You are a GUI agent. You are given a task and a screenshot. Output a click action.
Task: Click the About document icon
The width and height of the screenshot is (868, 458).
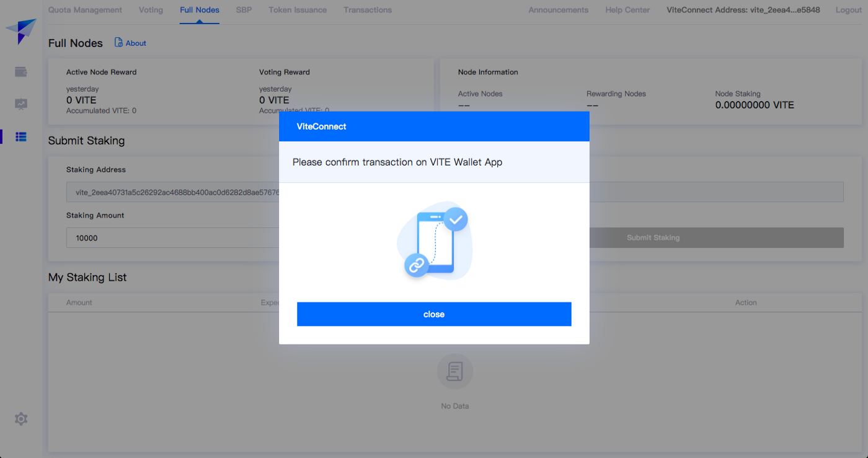tap(118, 42)
